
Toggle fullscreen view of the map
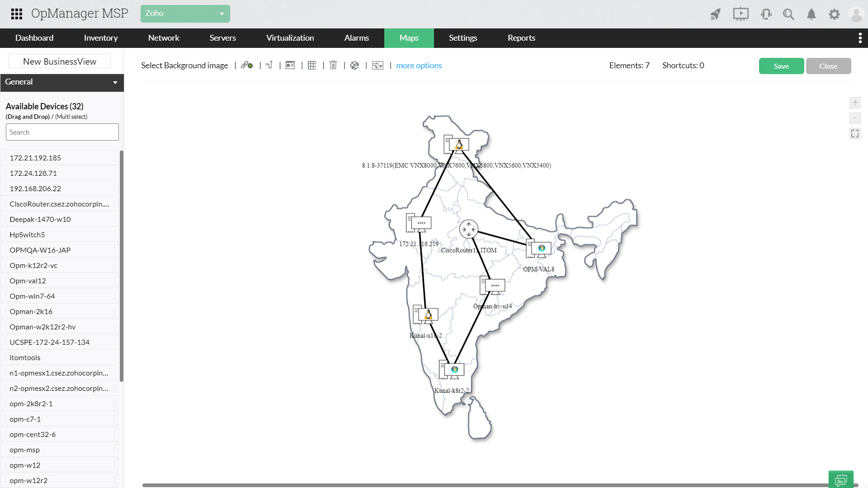[855, 133]
